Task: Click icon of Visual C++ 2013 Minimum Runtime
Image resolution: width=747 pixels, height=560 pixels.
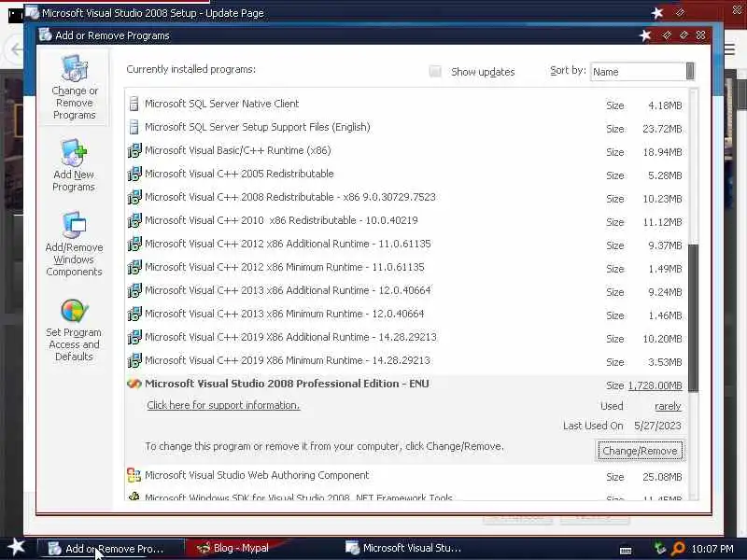Action: point(134,314)
